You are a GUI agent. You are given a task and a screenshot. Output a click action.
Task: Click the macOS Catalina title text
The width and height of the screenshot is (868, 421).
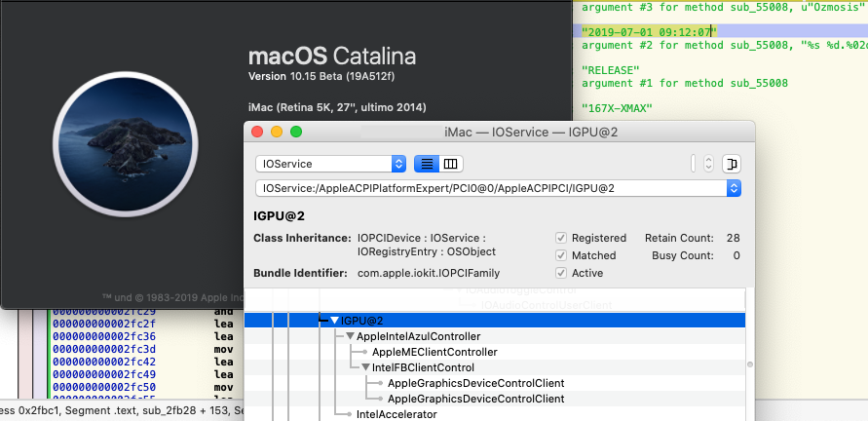(332, 56)
